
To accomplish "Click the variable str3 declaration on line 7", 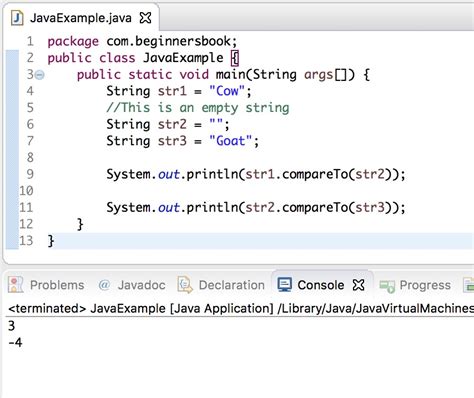I will coord(172,141).
